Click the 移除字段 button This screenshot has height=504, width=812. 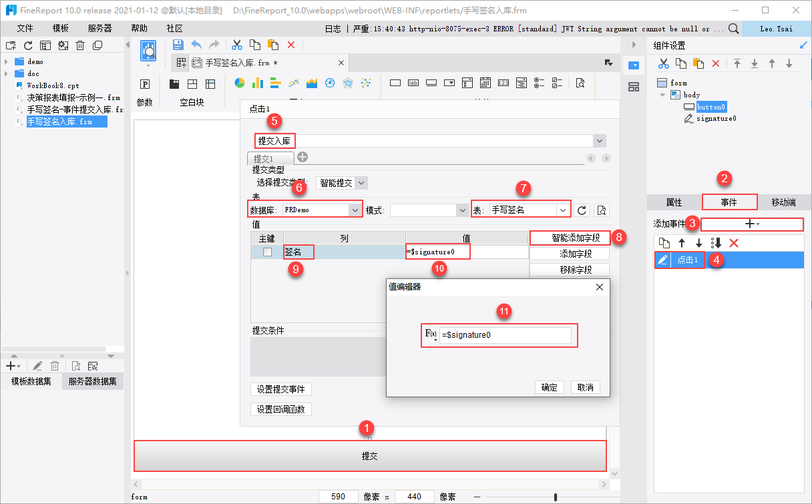[x=570, y=270]
